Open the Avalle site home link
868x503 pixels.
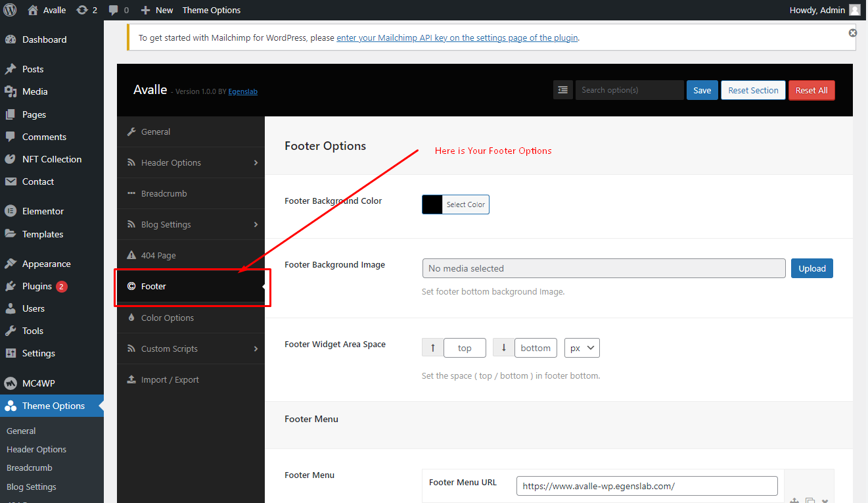(x=47, y=10)
